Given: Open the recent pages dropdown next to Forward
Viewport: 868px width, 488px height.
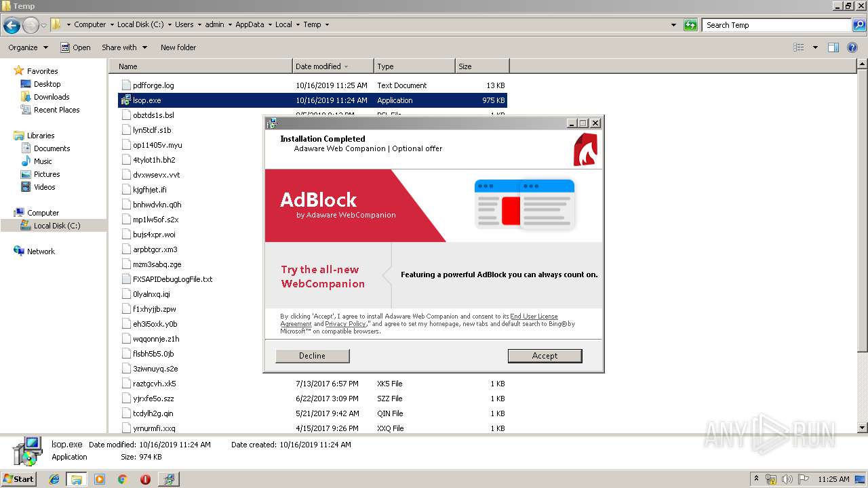Looking at the screenshot, I should click(x=43, y=26).
